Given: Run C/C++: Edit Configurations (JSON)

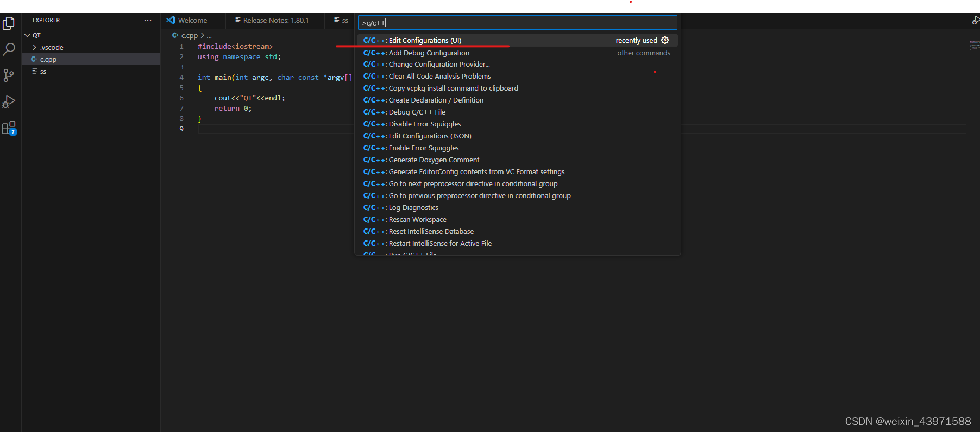Looking at the screenshot, I should 518,136.
